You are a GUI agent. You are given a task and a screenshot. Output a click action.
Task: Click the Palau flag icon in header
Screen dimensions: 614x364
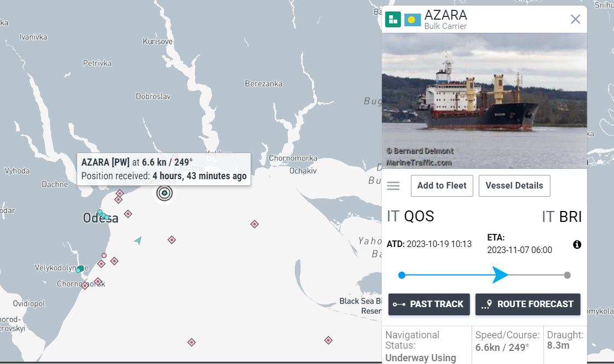pyautogui.click(x=412, y=20)
